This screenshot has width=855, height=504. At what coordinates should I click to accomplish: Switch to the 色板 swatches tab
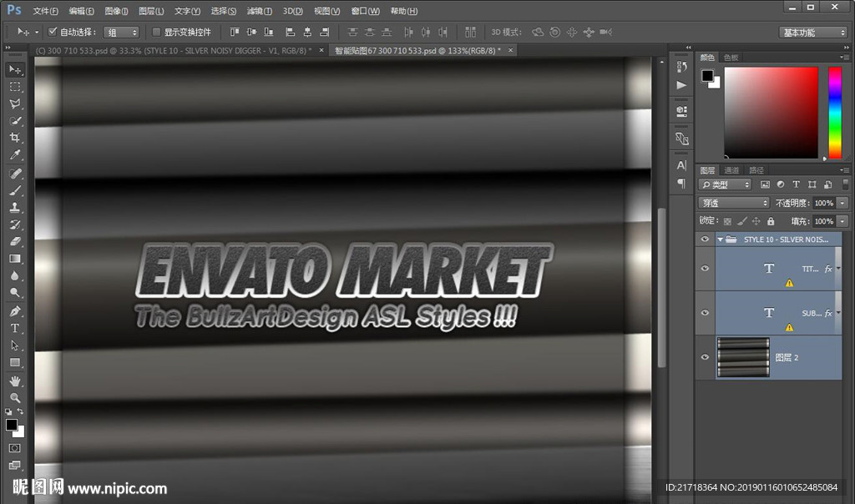tap(731, 58)
